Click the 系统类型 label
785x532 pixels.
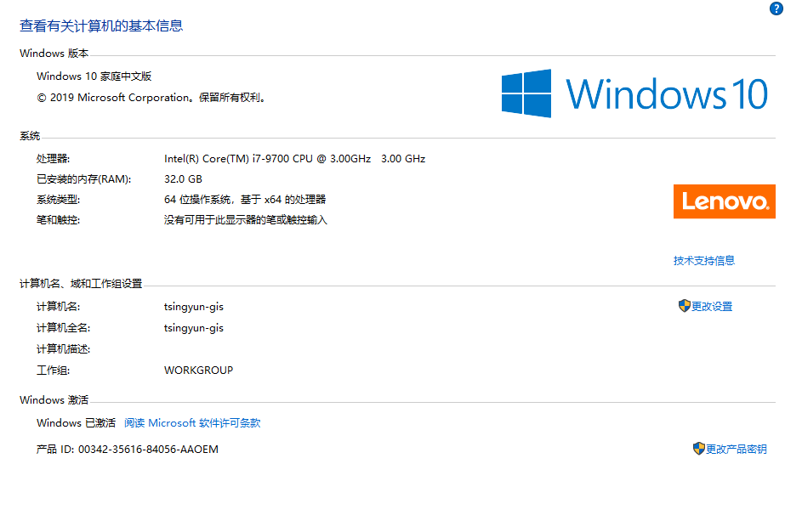pos(58,200)
